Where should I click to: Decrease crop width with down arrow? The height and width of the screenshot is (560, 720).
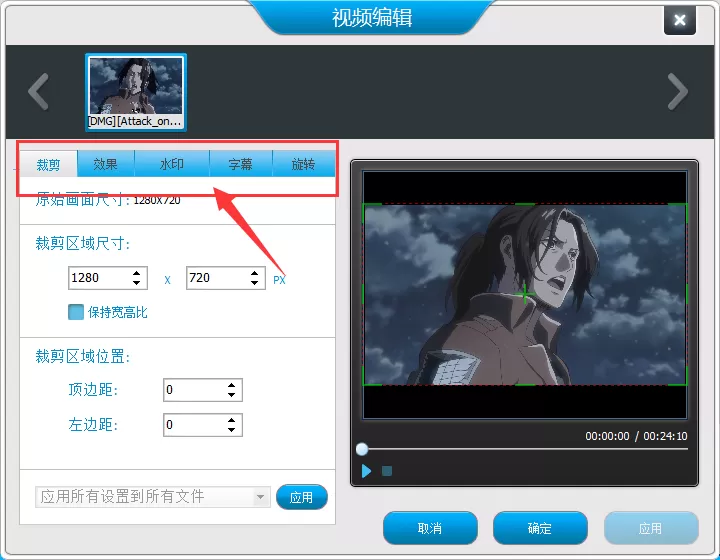136,283
